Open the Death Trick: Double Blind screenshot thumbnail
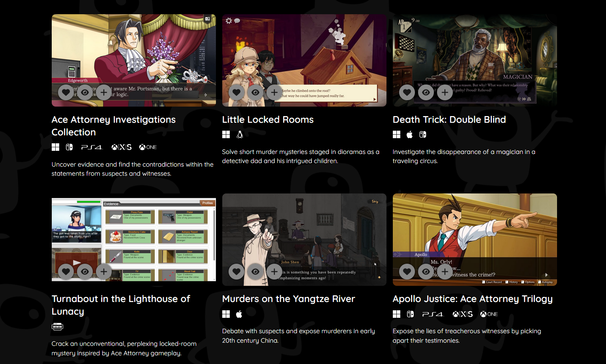 coord(475,60)
